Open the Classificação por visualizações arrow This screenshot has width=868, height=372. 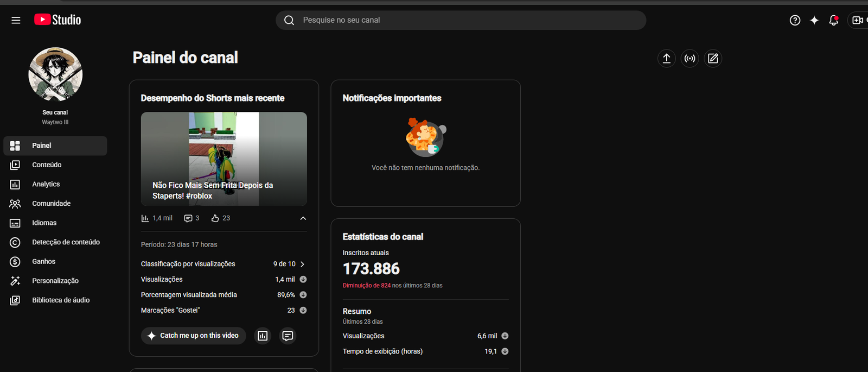click(x=303, y=264)
